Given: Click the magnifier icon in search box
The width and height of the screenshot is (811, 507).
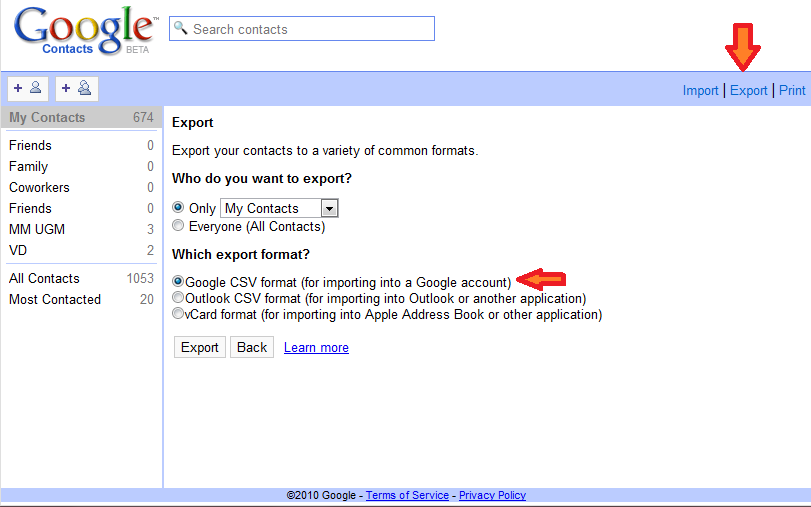Looking at the screenshot, I should pyautogui.click(x=180, y=27).
